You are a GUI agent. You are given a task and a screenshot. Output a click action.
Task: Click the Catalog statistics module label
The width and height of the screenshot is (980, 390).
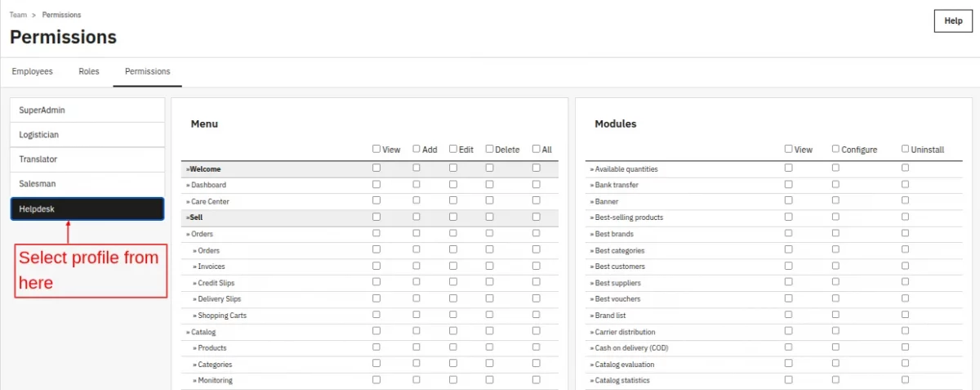click(x=620, y=381)
